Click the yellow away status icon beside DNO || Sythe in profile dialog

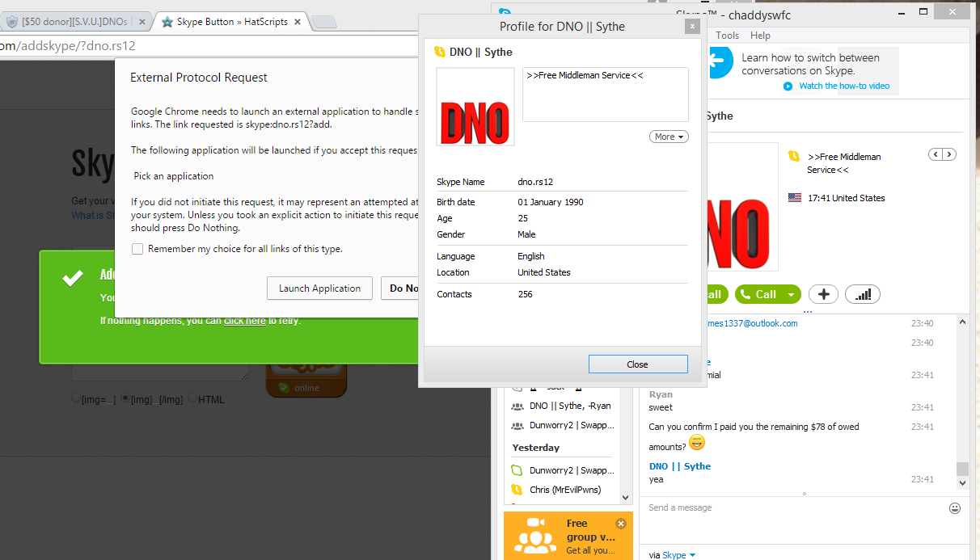(440, 52)
